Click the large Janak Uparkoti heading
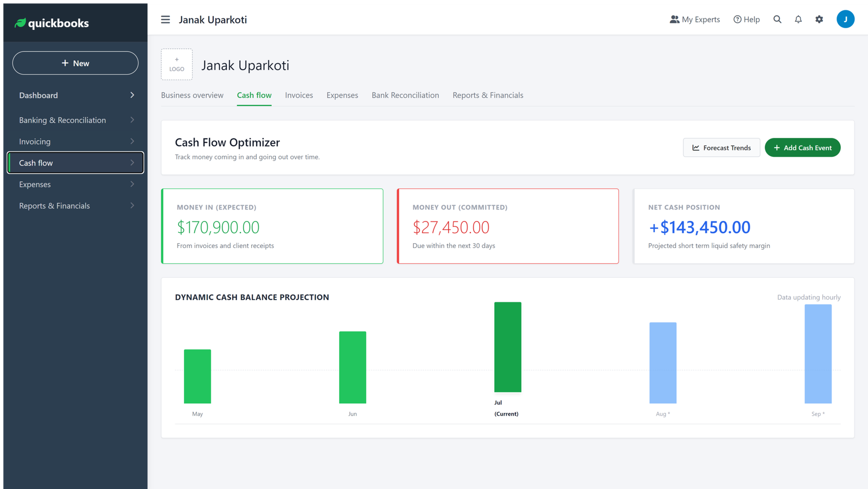 tap(245, 65)
